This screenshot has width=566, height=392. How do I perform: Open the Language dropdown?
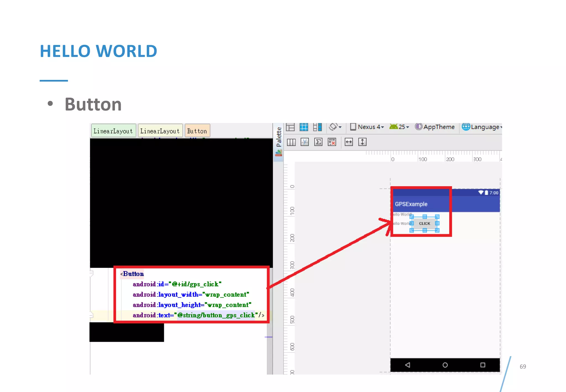point(482,127)
